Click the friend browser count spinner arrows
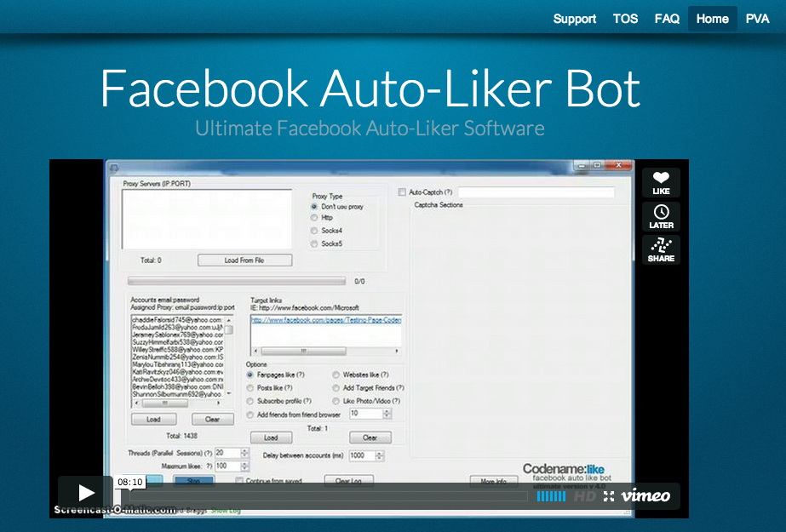Image resolution: width=786 pixels, height=532 pixels. coord(387,414)
